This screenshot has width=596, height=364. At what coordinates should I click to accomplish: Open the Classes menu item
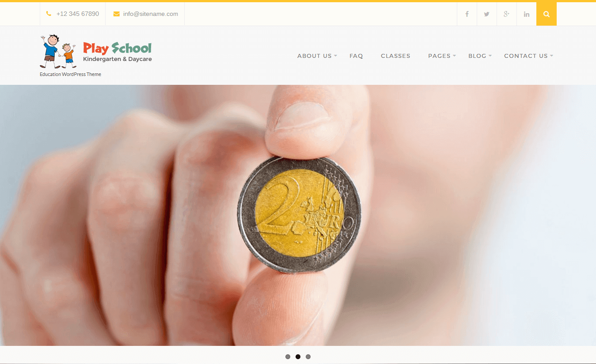(395, 56)
